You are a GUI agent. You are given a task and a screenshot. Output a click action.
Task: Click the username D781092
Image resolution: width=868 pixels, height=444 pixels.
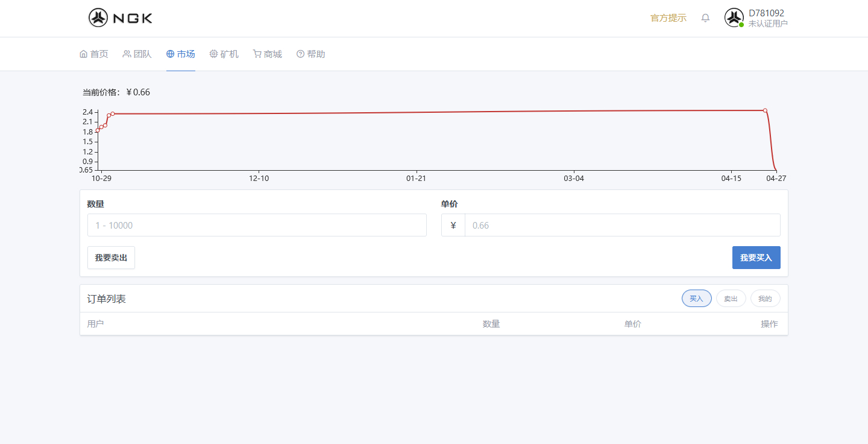click(766, 13)
